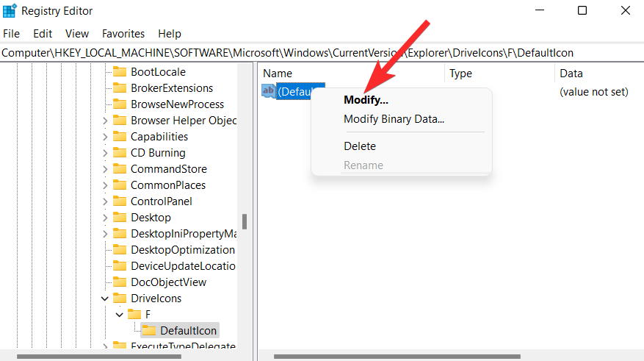
Task: Click the Data column header
Action: [571, 74]
